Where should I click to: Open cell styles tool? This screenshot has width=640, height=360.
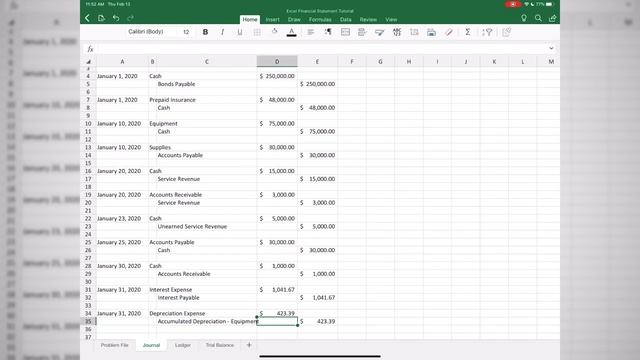[379, 32]
